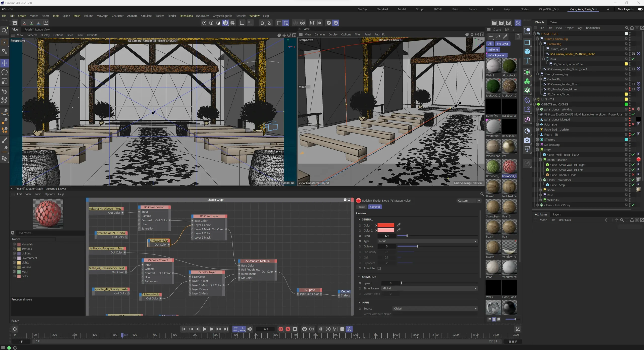Open the eyedropper for Color 1
This screenshot has height=350, width=644.
[398, 225]
